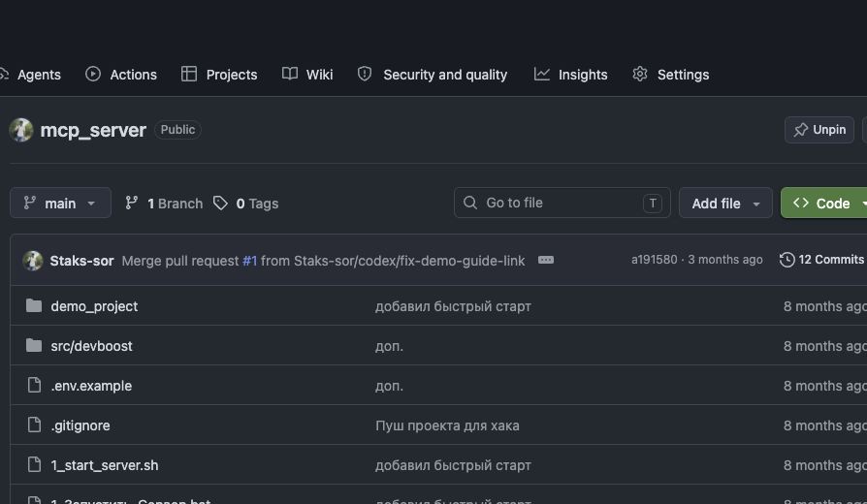Image resolution: width=867 pixels, height=504 pixels.
Task: Open the .gitignore file
Action: 80,425
